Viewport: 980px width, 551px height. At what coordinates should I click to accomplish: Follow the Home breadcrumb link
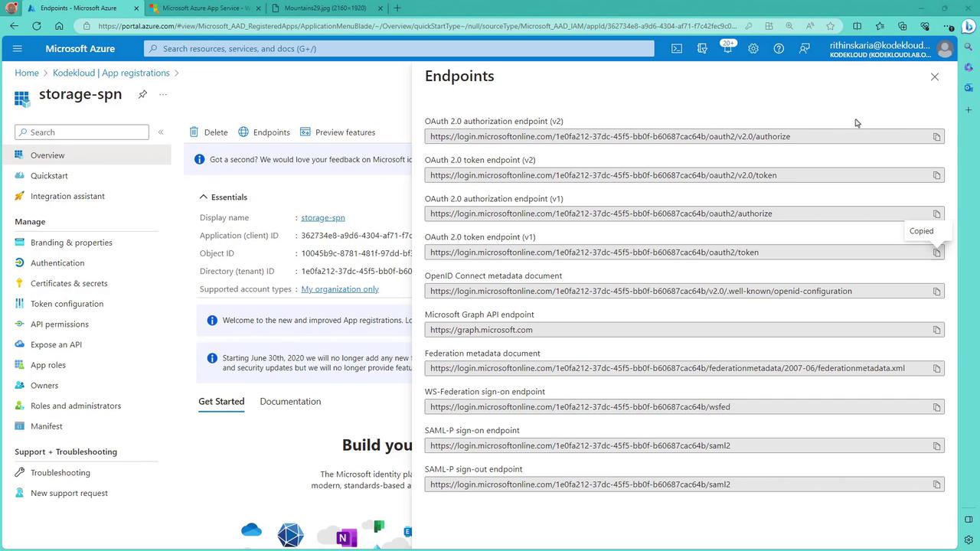tap(27, 73)
